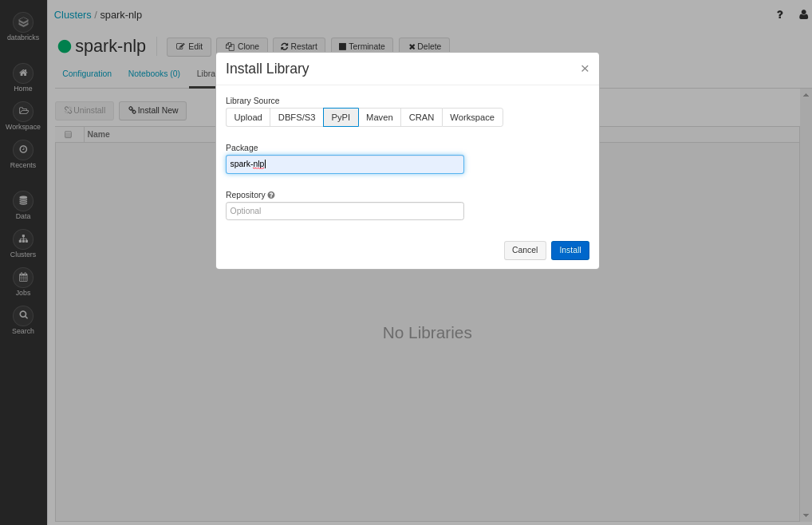Choose Workspace library source
This screenshot has width=812, height=525.
472,117
